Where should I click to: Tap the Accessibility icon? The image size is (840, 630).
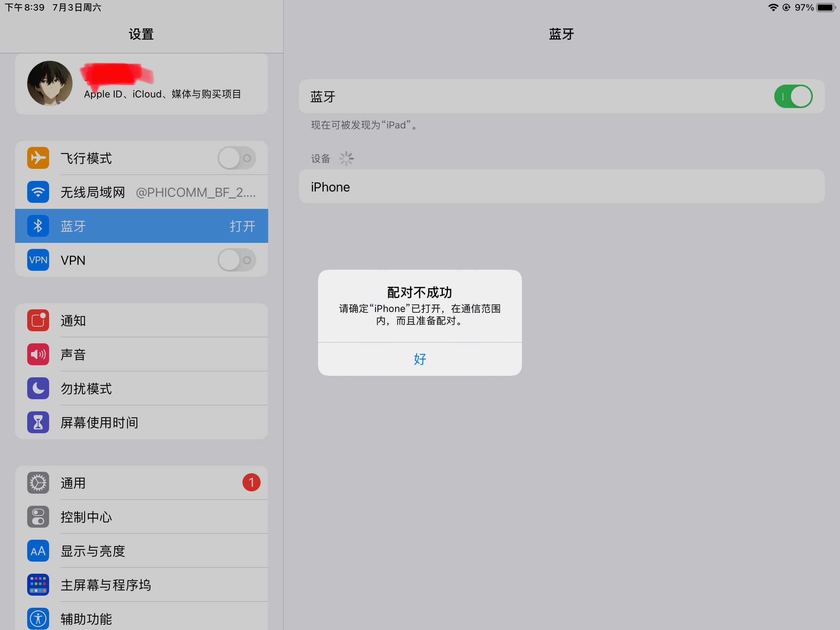point(38,618)
